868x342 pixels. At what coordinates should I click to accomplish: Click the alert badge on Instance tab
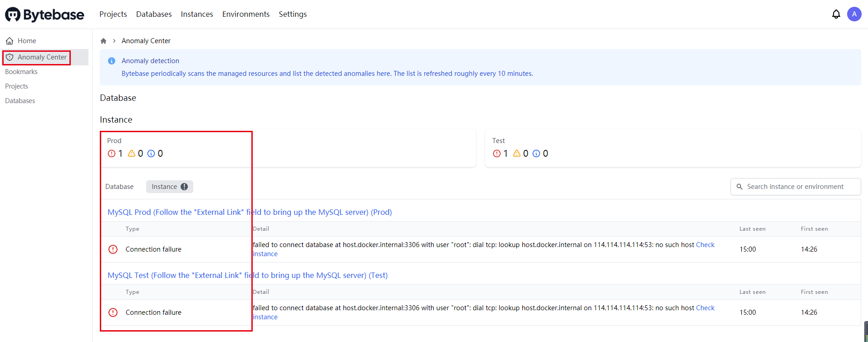[184, 187]
